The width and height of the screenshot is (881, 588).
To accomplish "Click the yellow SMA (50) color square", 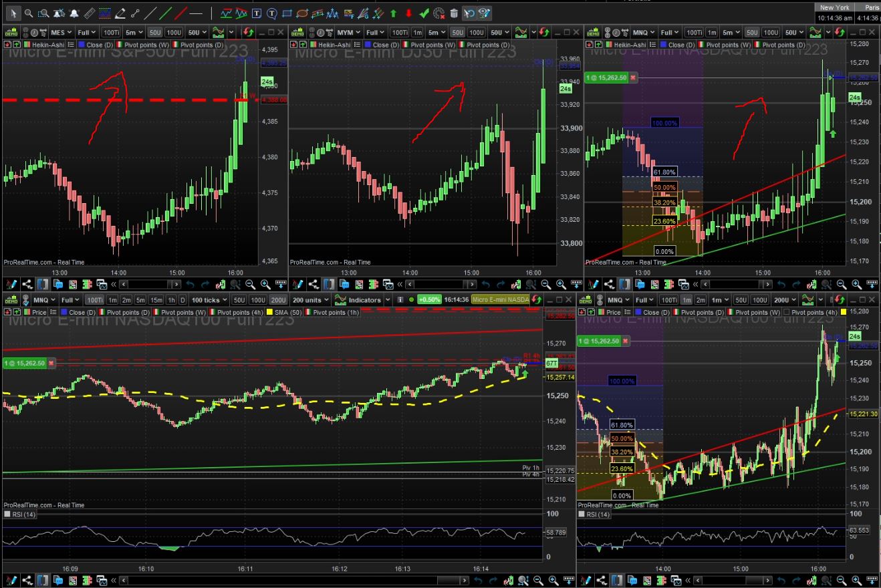I will 269,312.
